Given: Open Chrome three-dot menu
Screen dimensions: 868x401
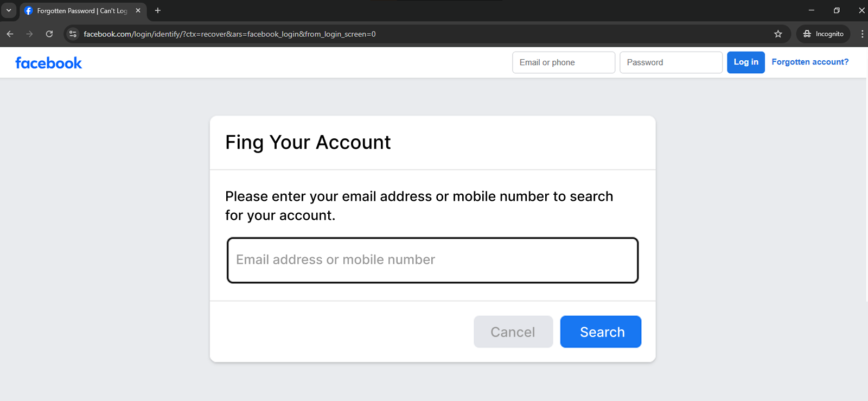Looking at the screenshot, I should (x=862, y=34).
